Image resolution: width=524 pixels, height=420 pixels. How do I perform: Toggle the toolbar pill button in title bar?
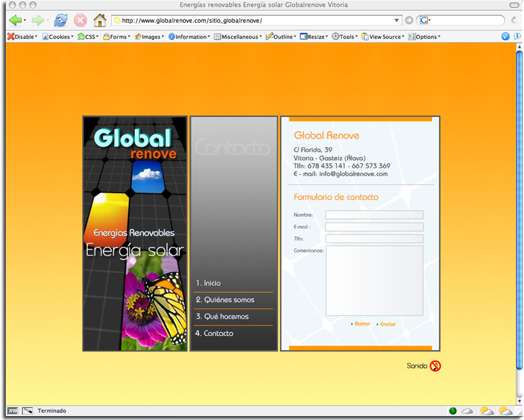click(x=514, y=5)
